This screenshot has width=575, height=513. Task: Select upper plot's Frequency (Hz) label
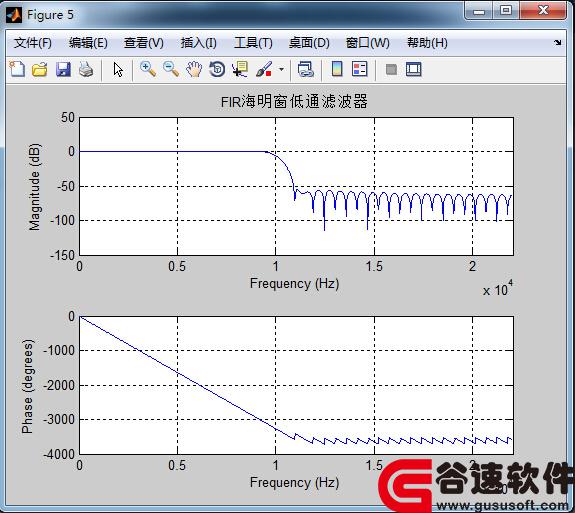294,284
